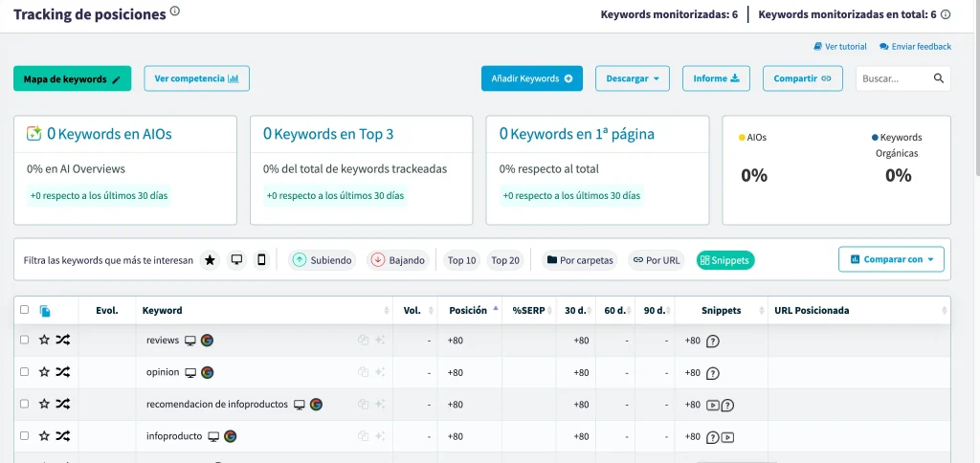This screenshot has height=463, width=980.
Task: Open the 'Ver tutorial' link
Action: click(x=840, y=46)
